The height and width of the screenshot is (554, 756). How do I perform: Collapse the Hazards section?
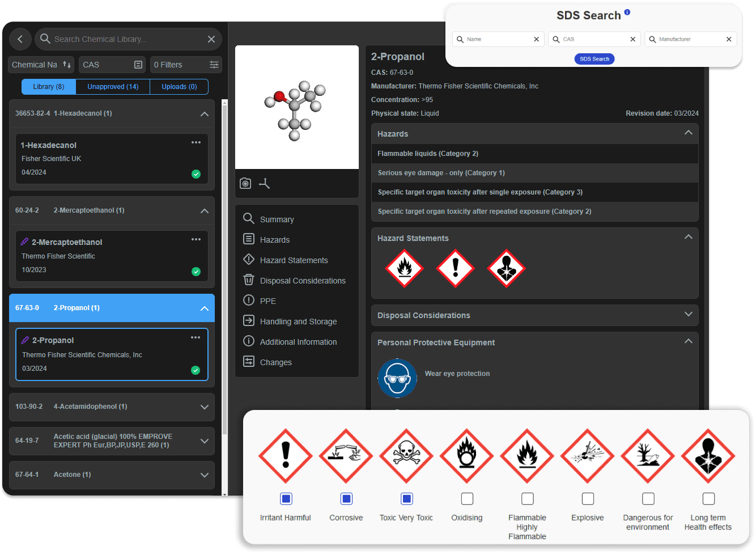[689, 133]
